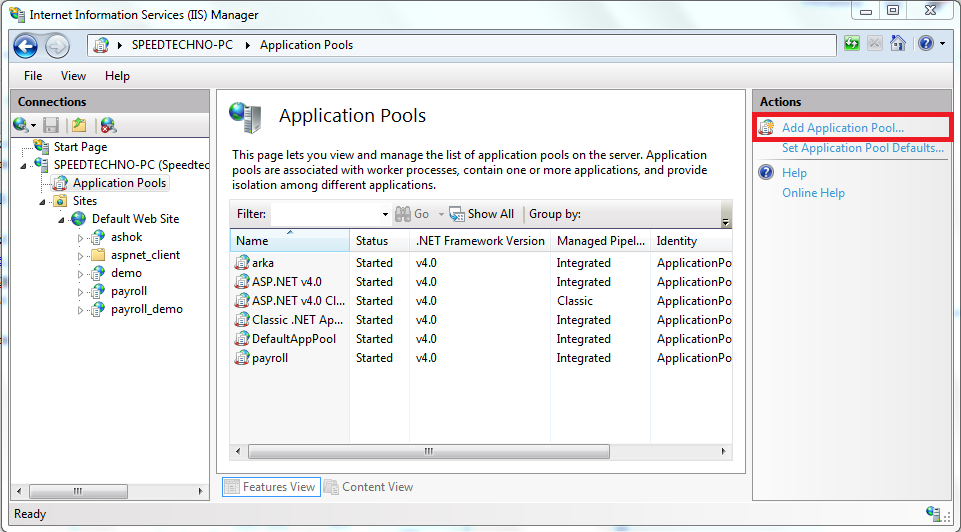The height and width of the screenshot is (532, 961).
Task: Select payroll_demo in the tree
Action: (x=146, y=309)
